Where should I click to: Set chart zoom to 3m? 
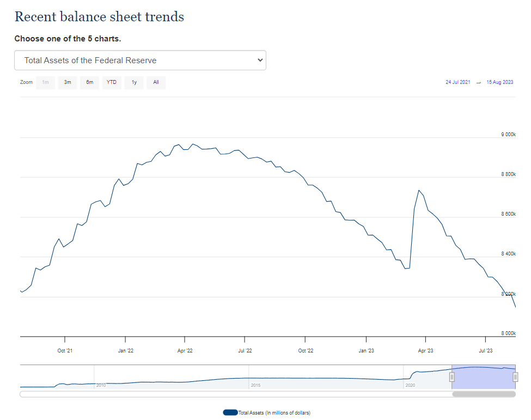point(68,82)
